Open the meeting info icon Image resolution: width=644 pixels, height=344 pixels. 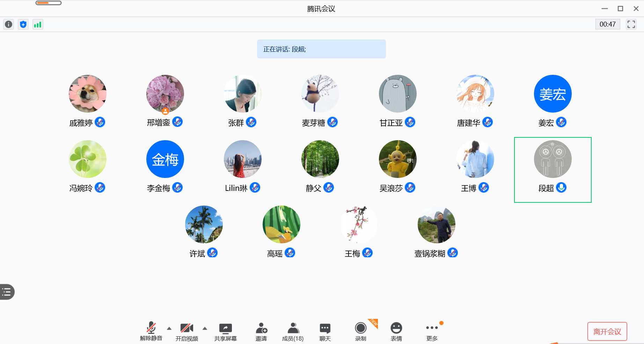point(8,24)
